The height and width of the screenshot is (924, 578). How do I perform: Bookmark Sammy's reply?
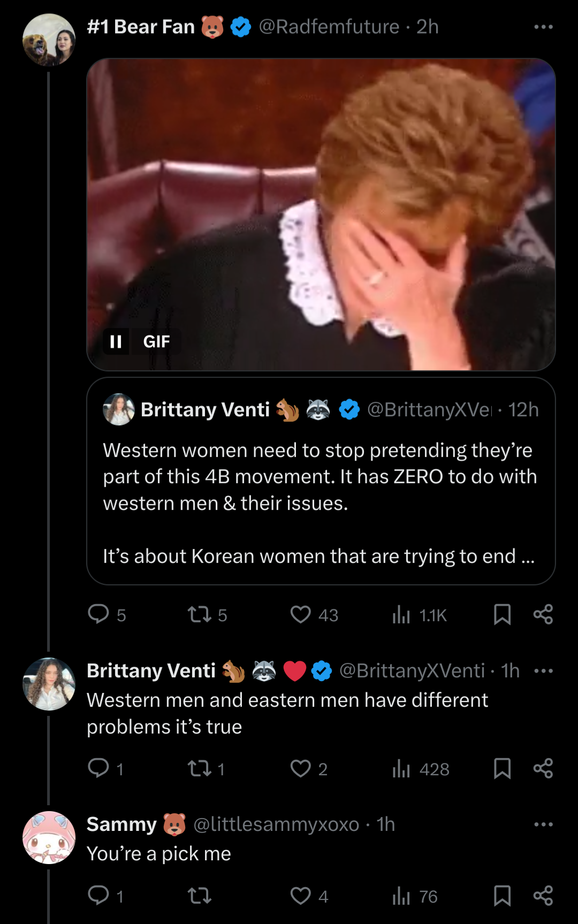point(502,896)
